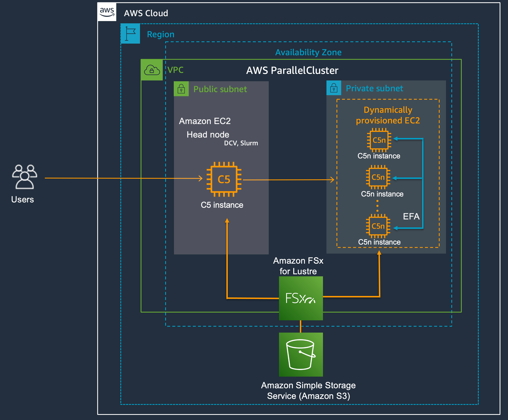Click the FSx for Lustre icon
508x420 pixels.
[x=301, y=298]
